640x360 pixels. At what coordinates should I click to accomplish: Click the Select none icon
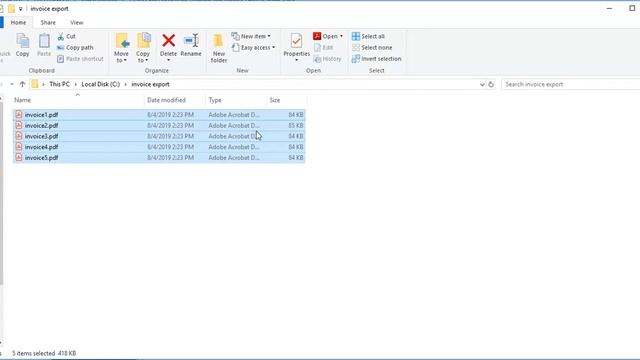(356, 48)
